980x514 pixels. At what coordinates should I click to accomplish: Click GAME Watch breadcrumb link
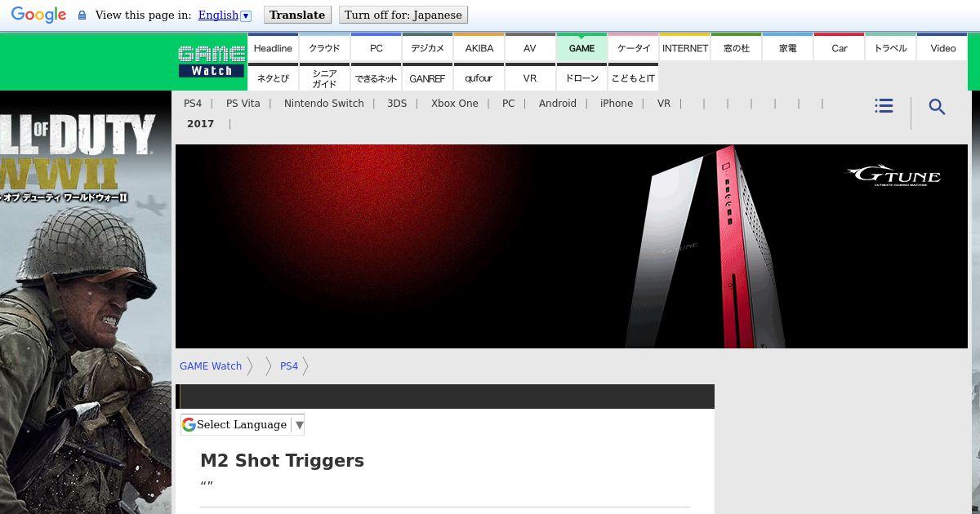pyautogui.click(x=211, y=366)
